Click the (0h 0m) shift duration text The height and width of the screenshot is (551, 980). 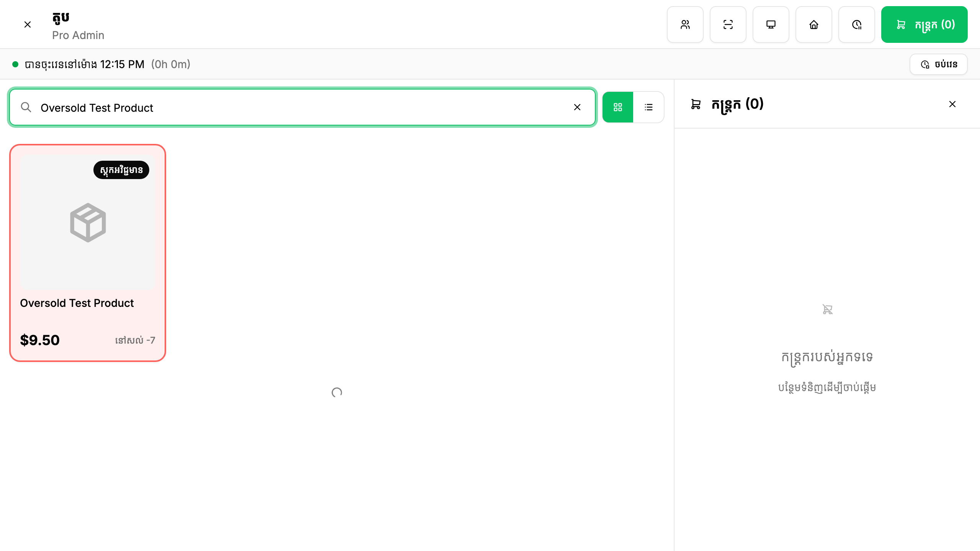tap(171, 64)
